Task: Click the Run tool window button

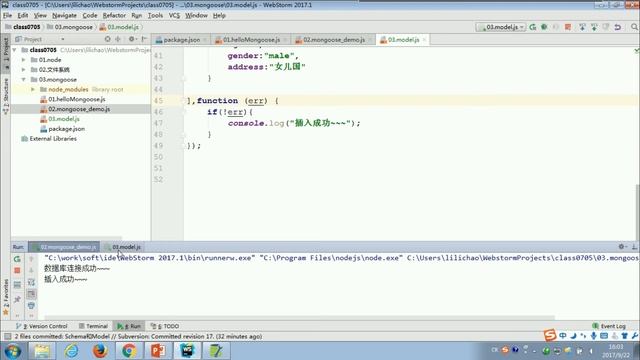Action: coord(129,326)
